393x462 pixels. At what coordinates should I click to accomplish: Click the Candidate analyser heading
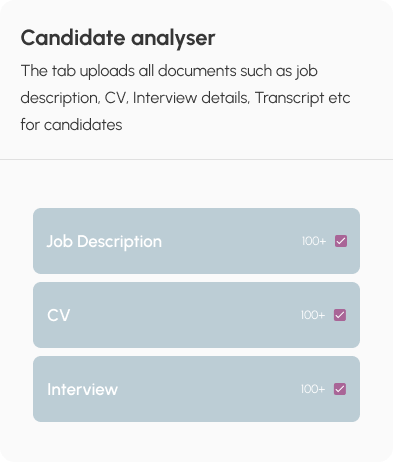[x=118, y=38]
